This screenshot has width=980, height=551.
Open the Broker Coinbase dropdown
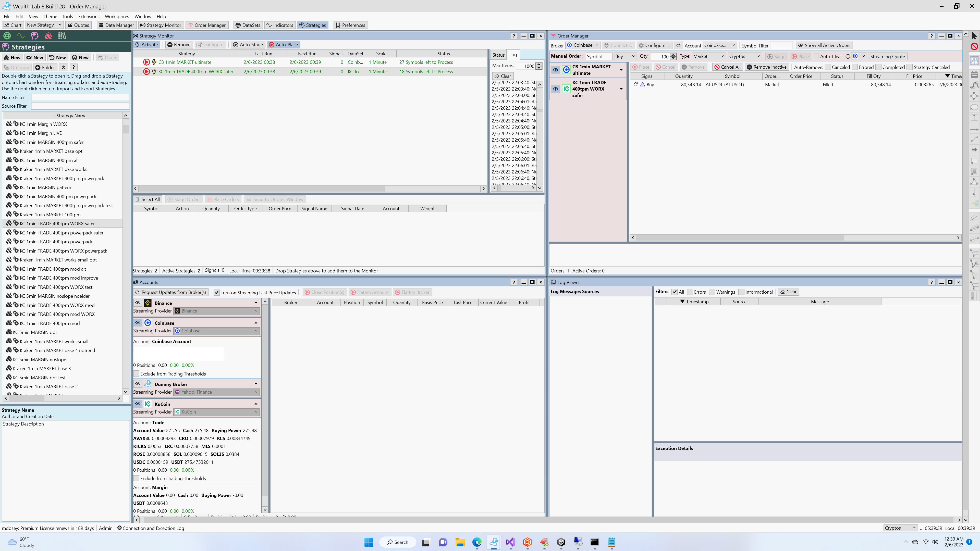click(583, 45)
